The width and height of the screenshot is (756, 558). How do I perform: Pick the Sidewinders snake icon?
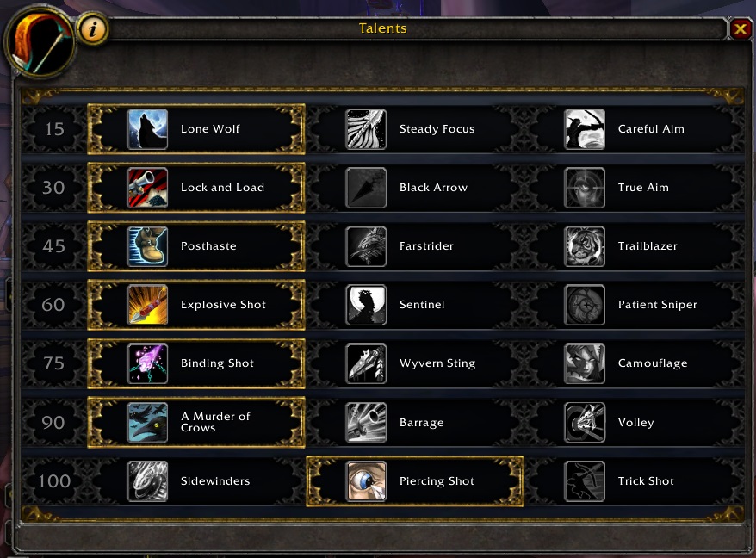tap(147, 481)
